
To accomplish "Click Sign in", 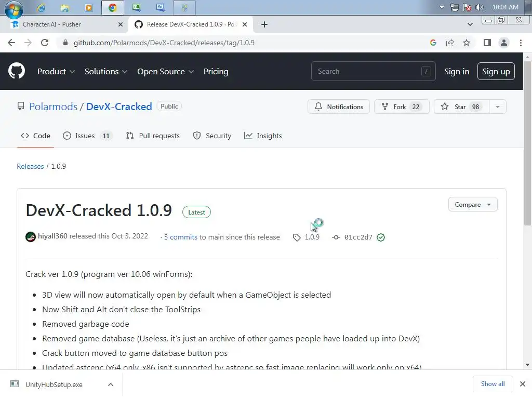I will (456, 71).
